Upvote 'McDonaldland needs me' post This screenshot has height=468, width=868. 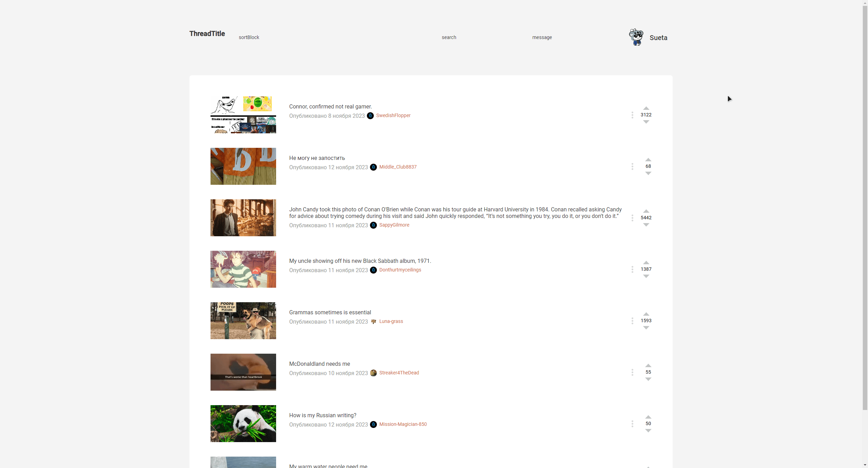coord(648,365)
